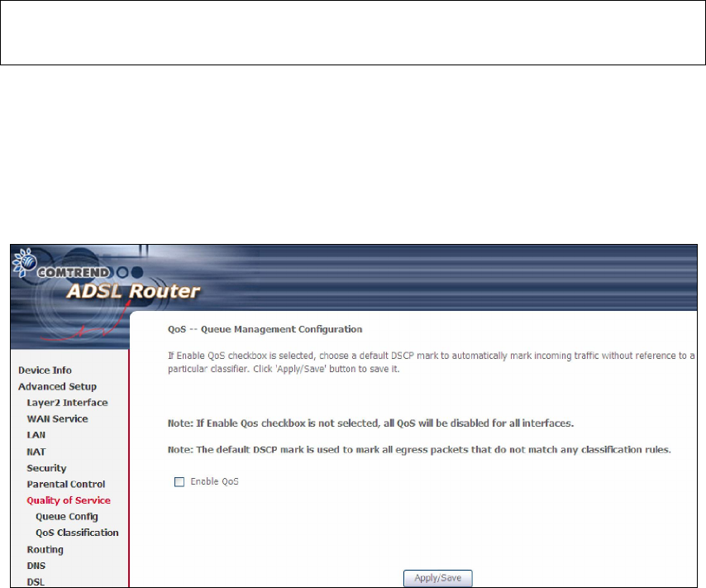Open the Advanced Setup menu
This screenshot has width=706, height=588.
(x=57, y=386)
